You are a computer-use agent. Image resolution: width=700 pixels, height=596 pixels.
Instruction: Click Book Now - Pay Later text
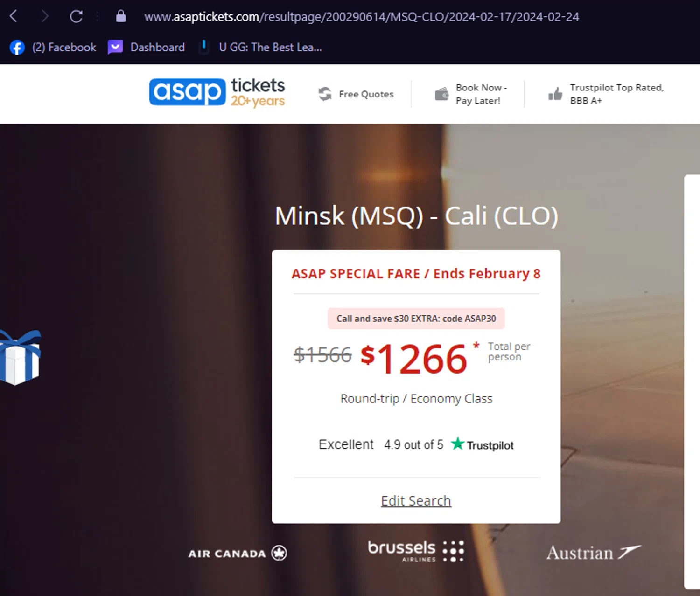click(x=481, y=94)
